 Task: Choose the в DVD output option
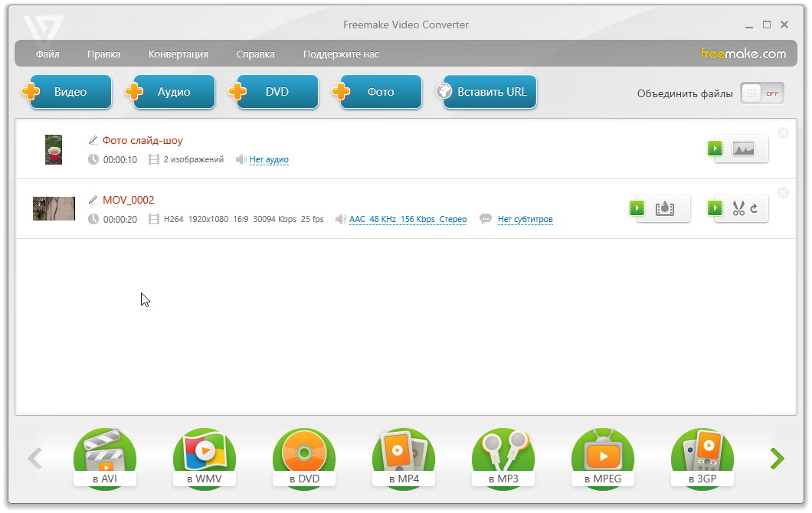point(305,458)
